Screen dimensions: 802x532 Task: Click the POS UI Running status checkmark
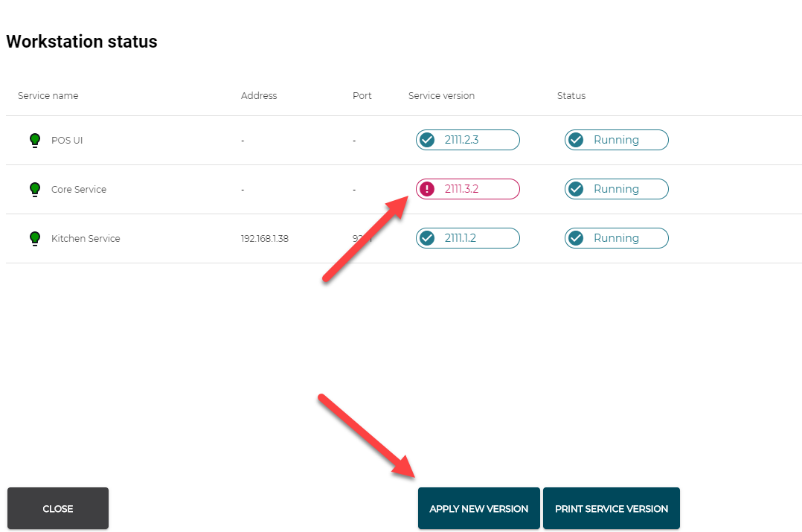[x=576, y=140]
